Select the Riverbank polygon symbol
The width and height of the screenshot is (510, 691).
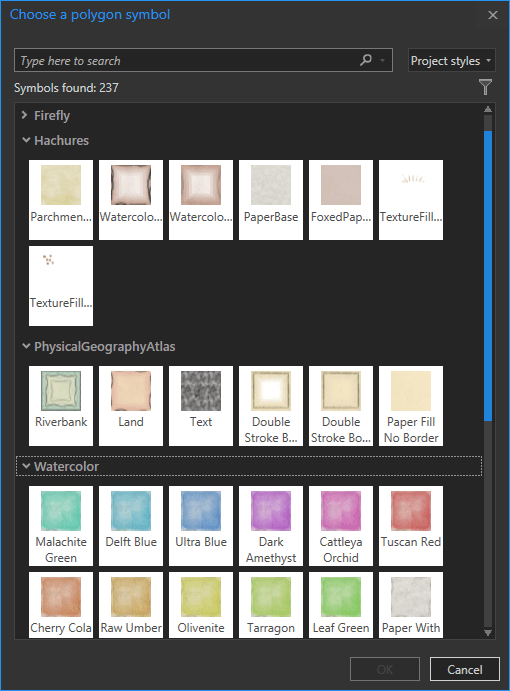(61, 406)
